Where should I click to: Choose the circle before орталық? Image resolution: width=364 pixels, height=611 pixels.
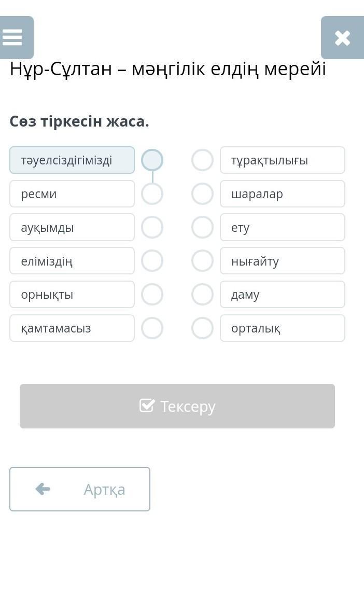(202, 328)
